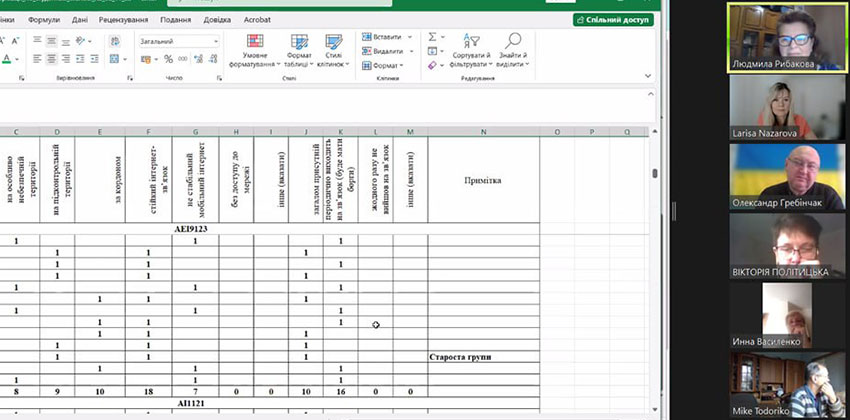Click the AutoSum sigma icon

point(433,37)
